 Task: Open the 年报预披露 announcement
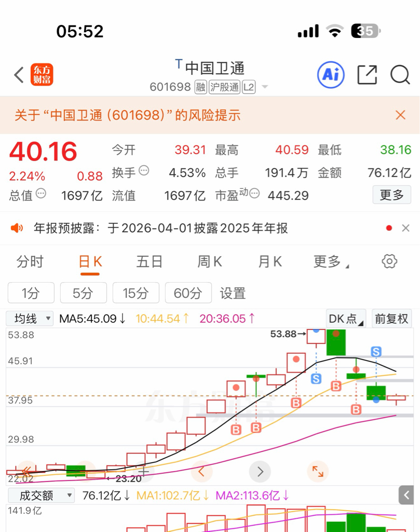tap(160, 228)
